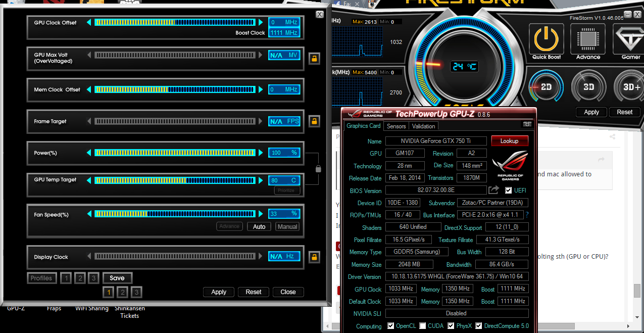Decrease GPU Clock Offset with left arrow
This screenshot has height=333, width=644.
click(x=89, y=22)
